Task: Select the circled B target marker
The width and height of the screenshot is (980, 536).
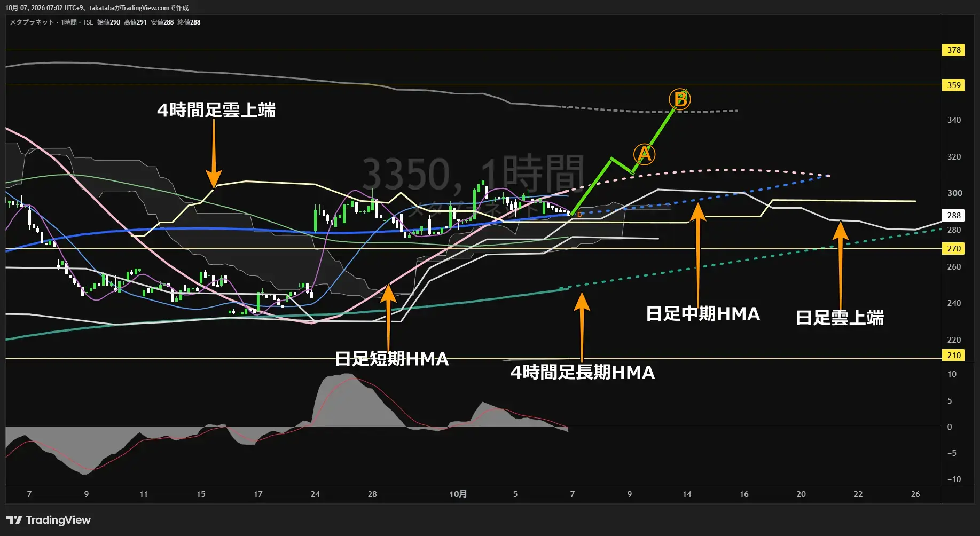Action: pos(680,99)
